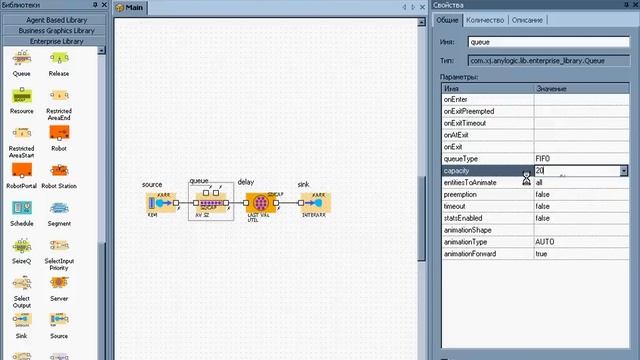Choose the orange Robot block icon
The height and width of the screenshot is (360, 640).
(59, 133)
